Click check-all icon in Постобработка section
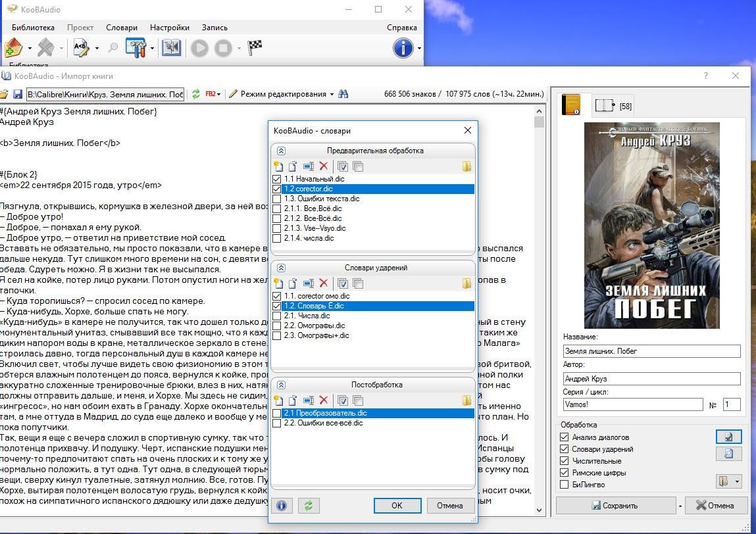Viewport: 756px width, 534px height. 343,400
